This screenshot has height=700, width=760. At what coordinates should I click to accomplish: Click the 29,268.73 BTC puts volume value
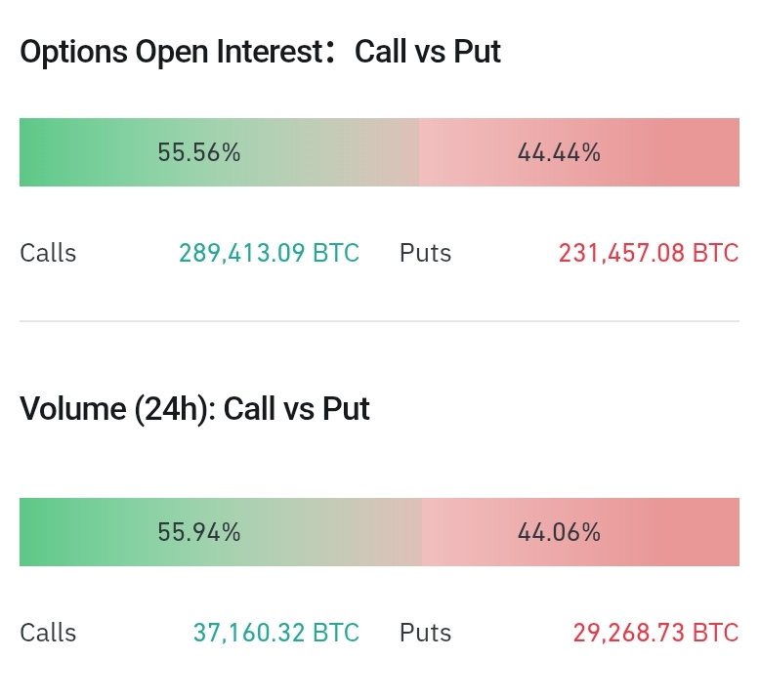click(654, 633)
